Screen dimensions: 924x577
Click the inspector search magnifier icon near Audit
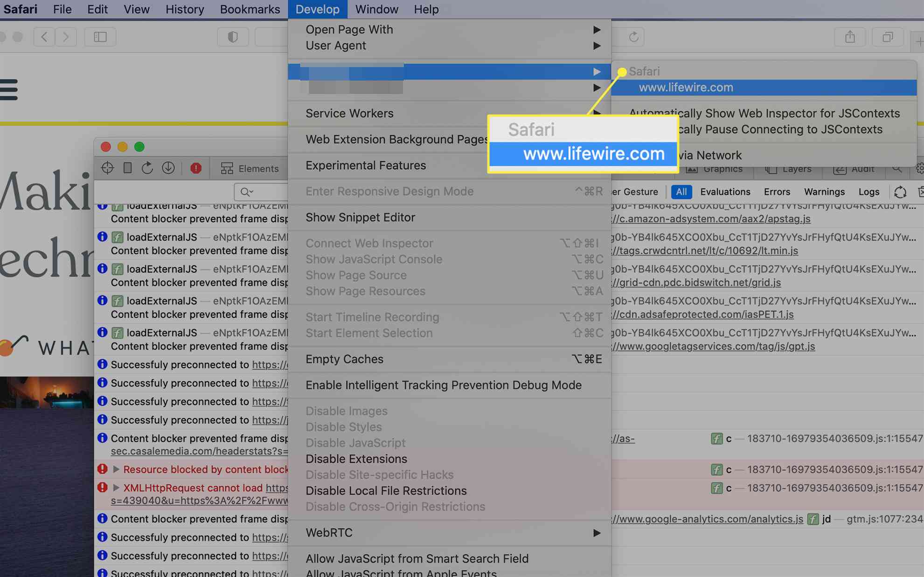(897, 168)
